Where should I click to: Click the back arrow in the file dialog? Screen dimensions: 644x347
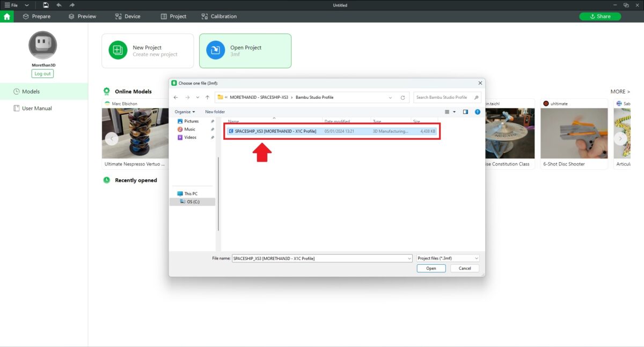pos(175,97)
